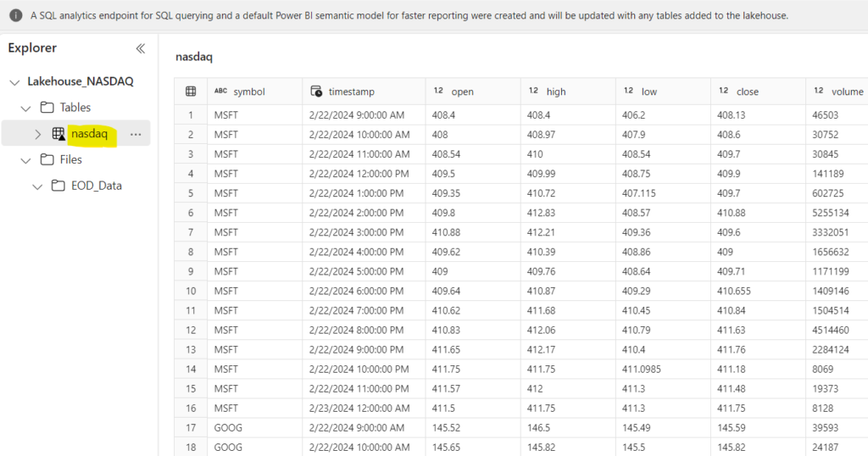Open the more options ellipsis for nasdaq table
Image resolution: width=868 pixels, height=456 pixels.
136,135
